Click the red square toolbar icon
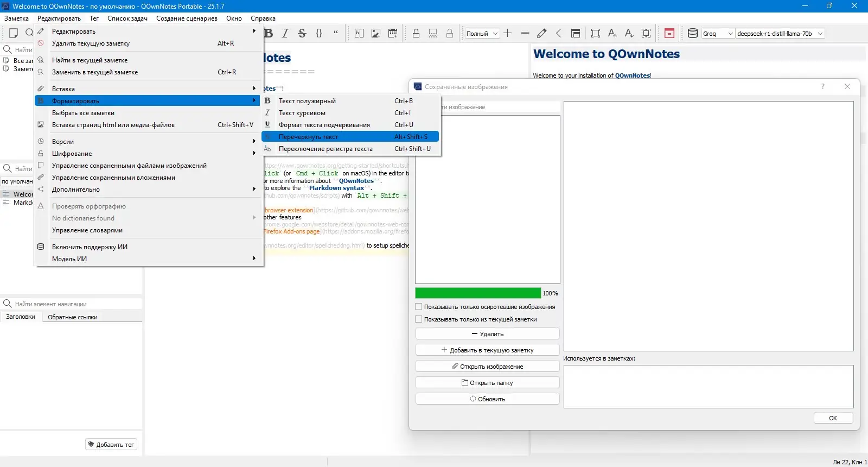 (x=669, y=33)
